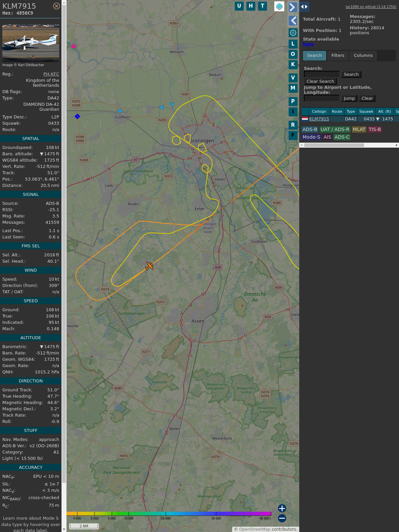Toggle the V map button
The image size is (399, 532).
pos(293,78)
